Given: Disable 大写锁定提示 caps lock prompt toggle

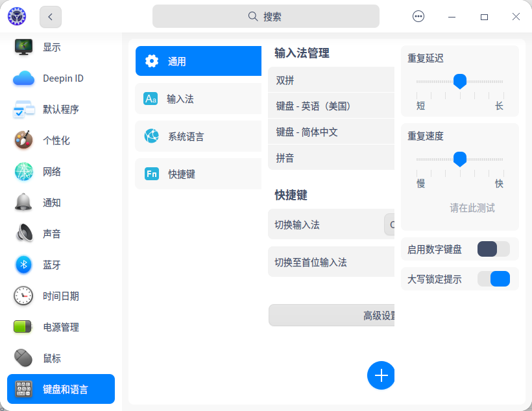Looking at the screenshot, I should [494, 279].
